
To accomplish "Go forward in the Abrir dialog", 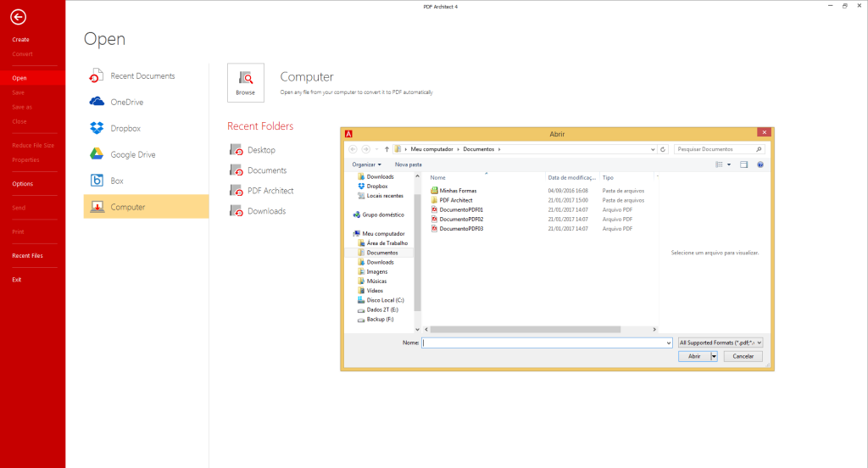I will click(x=366, y=149).
